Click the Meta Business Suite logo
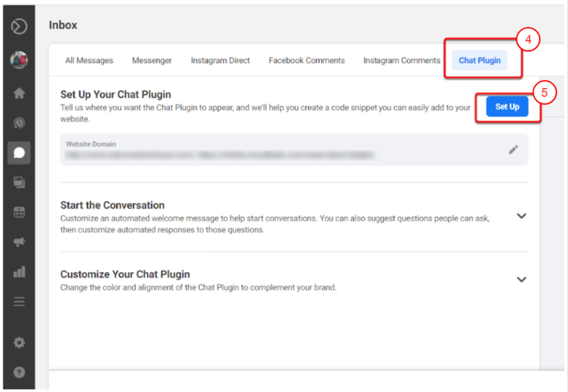This screenshot has width=568, height=392. 19,25
